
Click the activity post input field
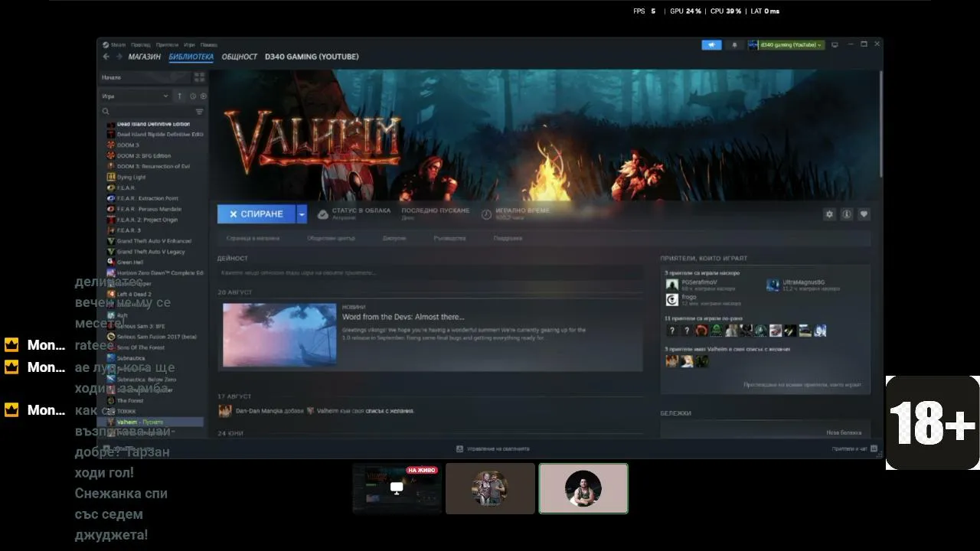430,272
